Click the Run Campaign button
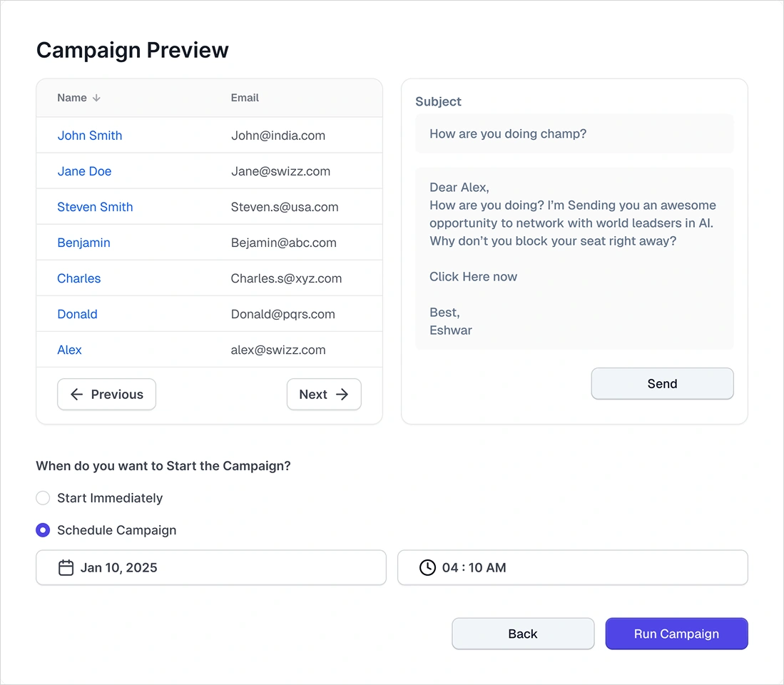The height and width of the screenshot is (685, 784). [x=676, y=634]
